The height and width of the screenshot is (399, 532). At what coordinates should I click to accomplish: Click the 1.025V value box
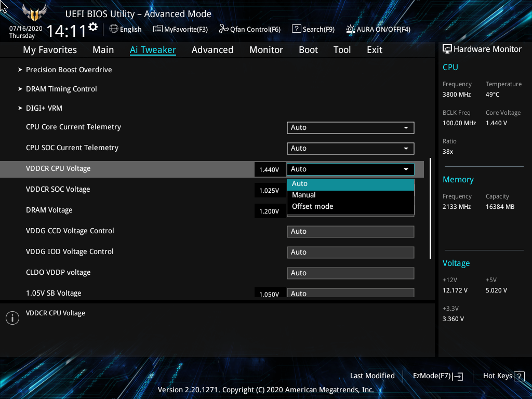tap(270, 190)
